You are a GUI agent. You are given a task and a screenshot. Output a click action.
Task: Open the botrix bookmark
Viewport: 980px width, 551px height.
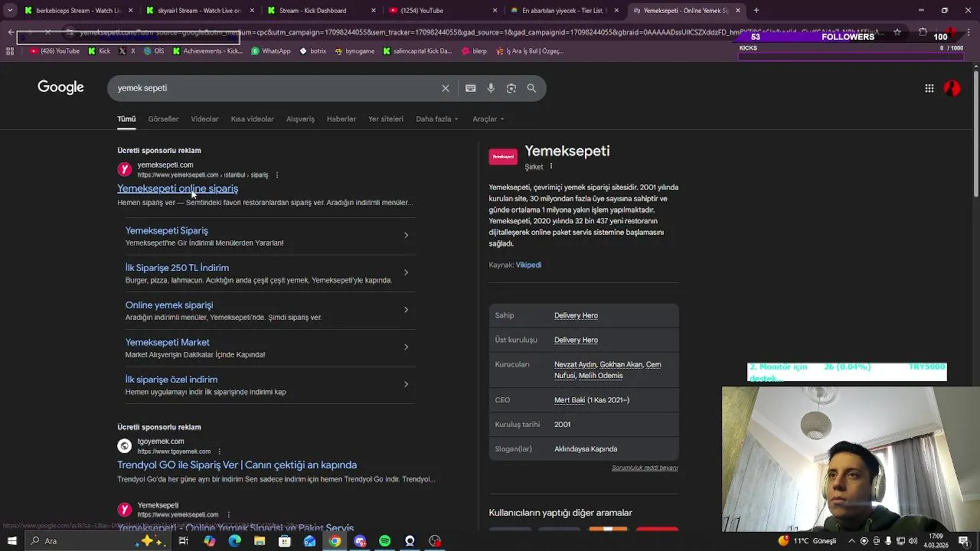pos(313,51)
